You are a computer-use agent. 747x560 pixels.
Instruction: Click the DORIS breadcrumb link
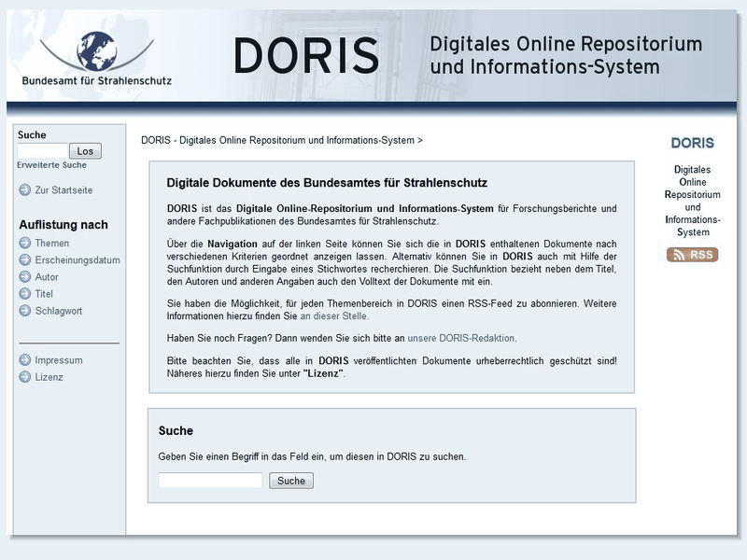pyautogui.click(x=279, y=141)
